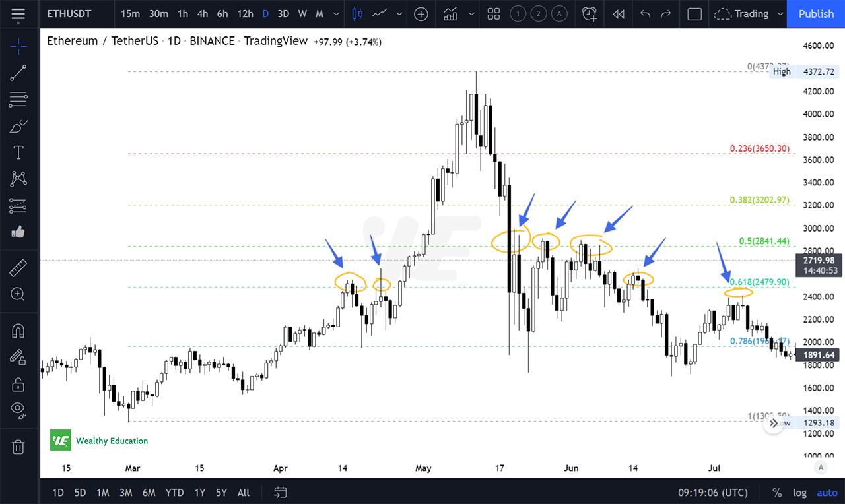Click the blue Publish button

pos(816,14)
